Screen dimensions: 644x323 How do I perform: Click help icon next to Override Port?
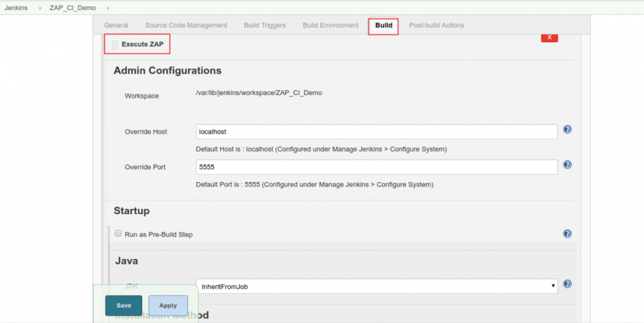point(567,165)
